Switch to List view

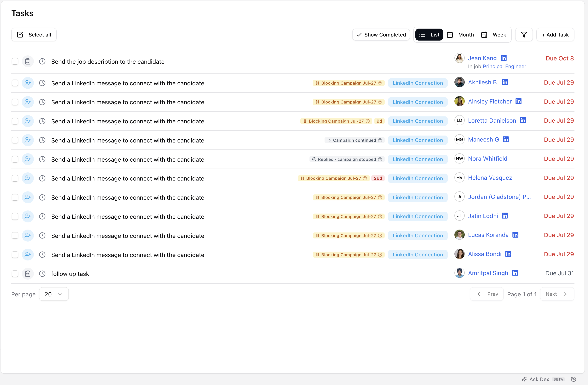429,35
